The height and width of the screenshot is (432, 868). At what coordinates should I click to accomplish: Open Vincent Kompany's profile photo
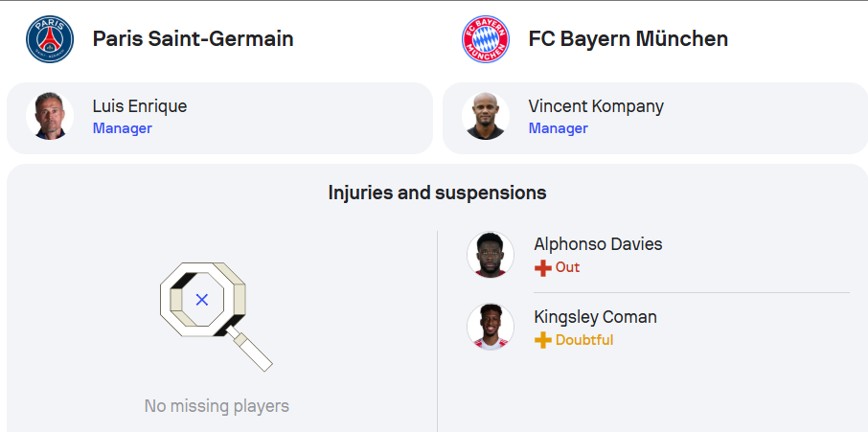[486, 117]
